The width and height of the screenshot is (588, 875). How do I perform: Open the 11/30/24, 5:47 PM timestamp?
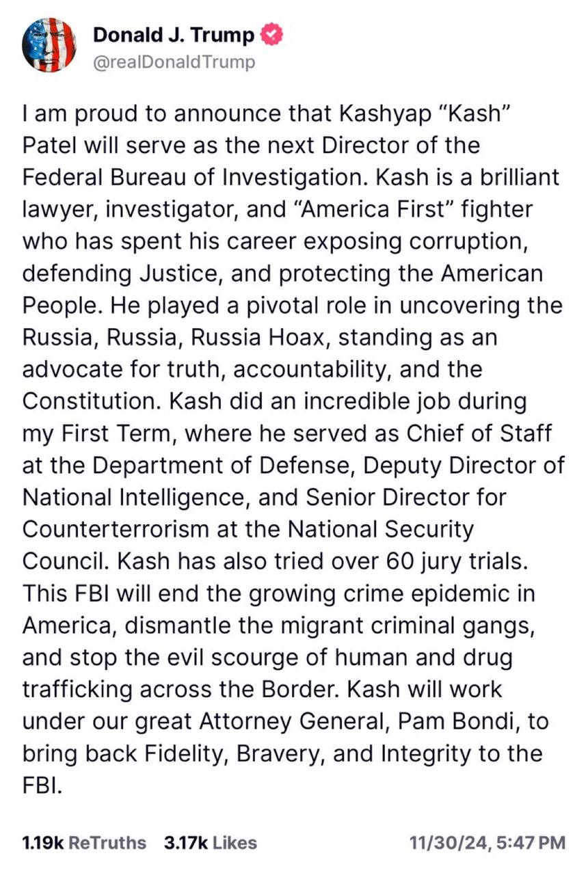487,843
